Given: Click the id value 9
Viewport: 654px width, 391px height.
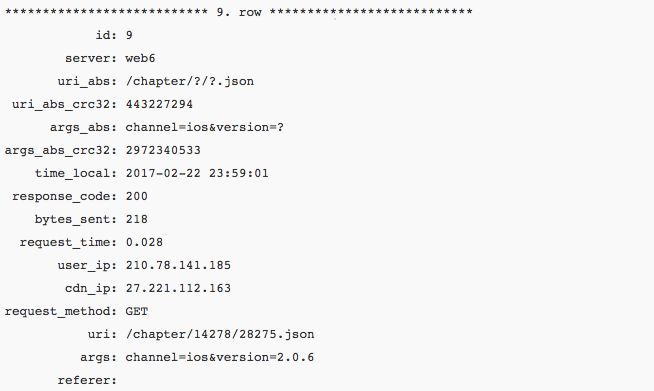Looking at the screenshot, I should coord(129,35).
